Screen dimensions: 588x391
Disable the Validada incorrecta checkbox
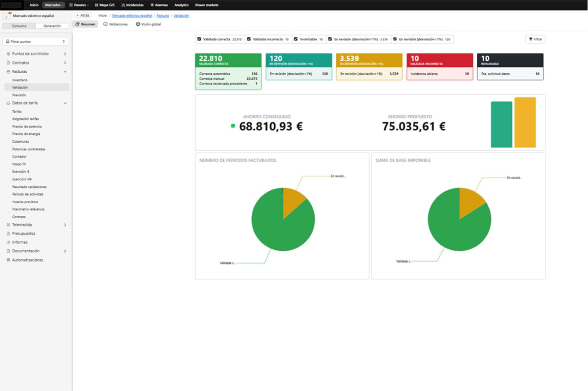click(249, 39)
